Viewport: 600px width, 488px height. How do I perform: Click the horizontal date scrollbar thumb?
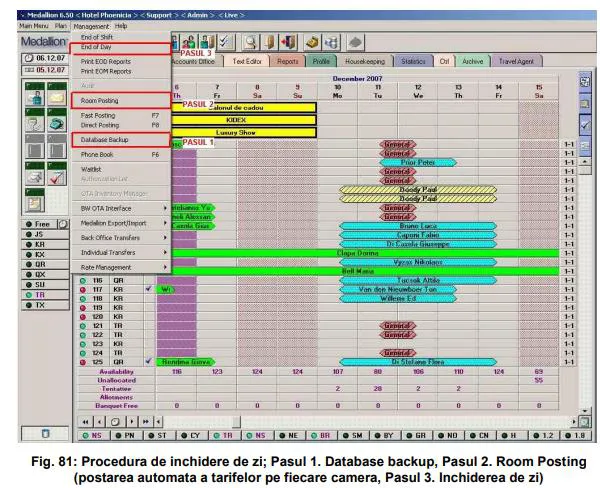click(x=236, y=422)
